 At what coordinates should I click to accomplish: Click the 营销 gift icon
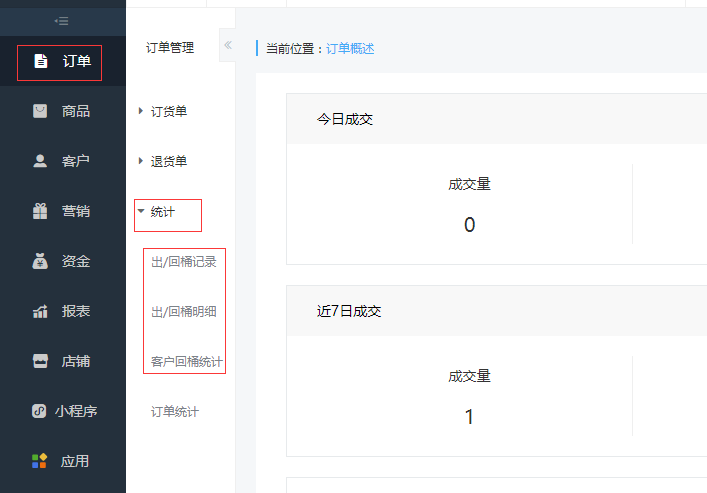point(40,211)
